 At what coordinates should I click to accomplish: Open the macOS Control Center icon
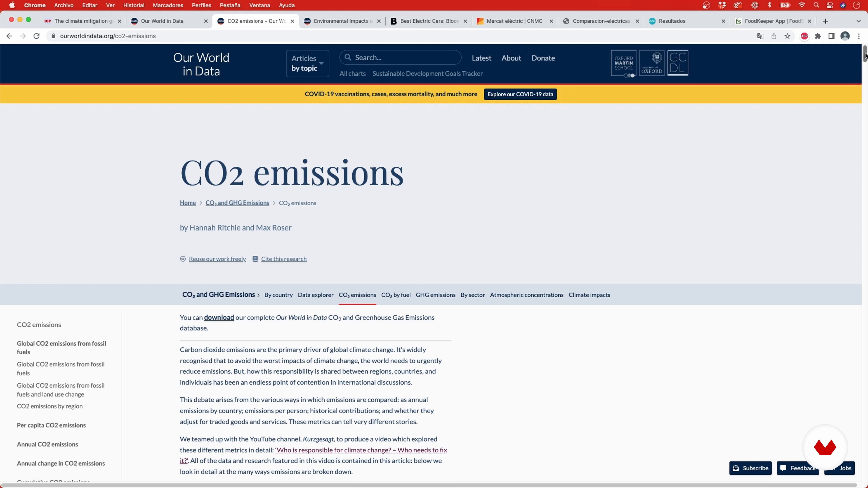pos(830,5)
